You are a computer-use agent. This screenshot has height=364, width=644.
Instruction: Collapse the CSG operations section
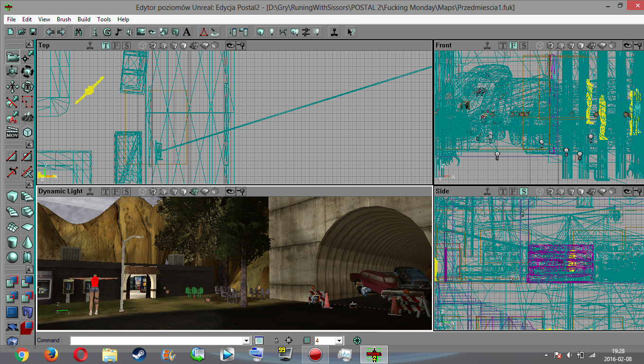pyautogui.click(x=29, y=270)
